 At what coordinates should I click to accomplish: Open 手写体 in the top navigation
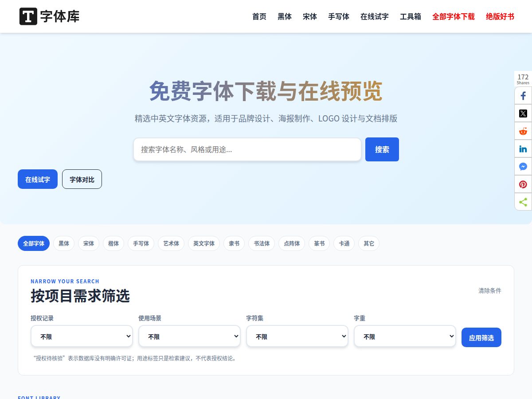[x=339, y=16]
